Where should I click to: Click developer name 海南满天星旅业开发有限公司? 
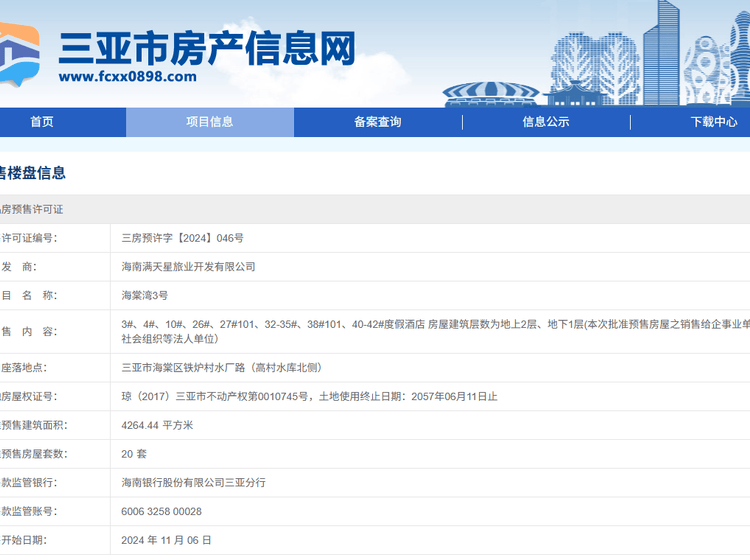coord(188,267)
